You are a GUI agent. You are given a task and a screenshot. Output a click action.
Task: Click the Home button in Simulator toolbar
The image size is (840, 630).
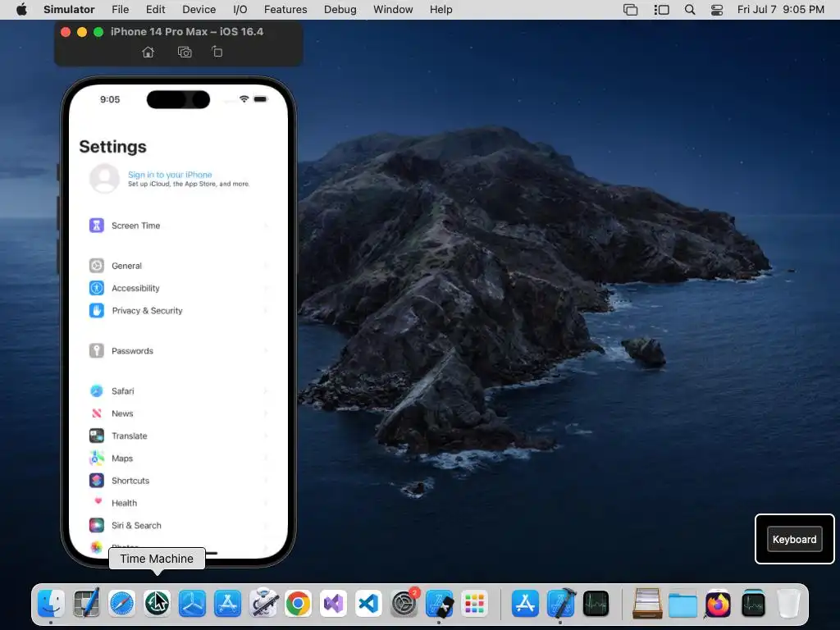[148, 52]
